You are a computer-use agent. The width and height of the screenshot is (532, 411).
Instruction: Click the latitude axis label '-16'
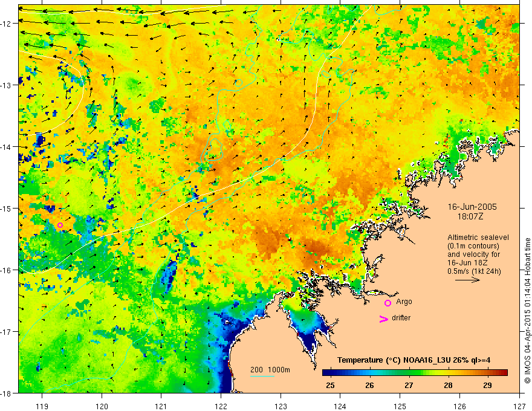[7, 270]
